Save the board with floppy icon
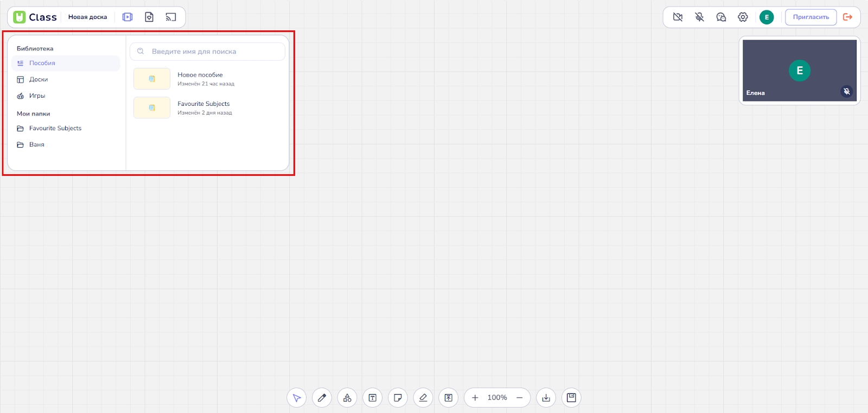Screen dimensions: 868x413 click(571, 398)
